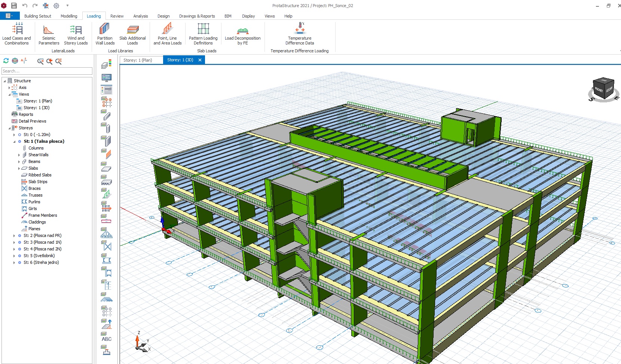Click the structure tree Search field
621x364 pixels.
47,71
